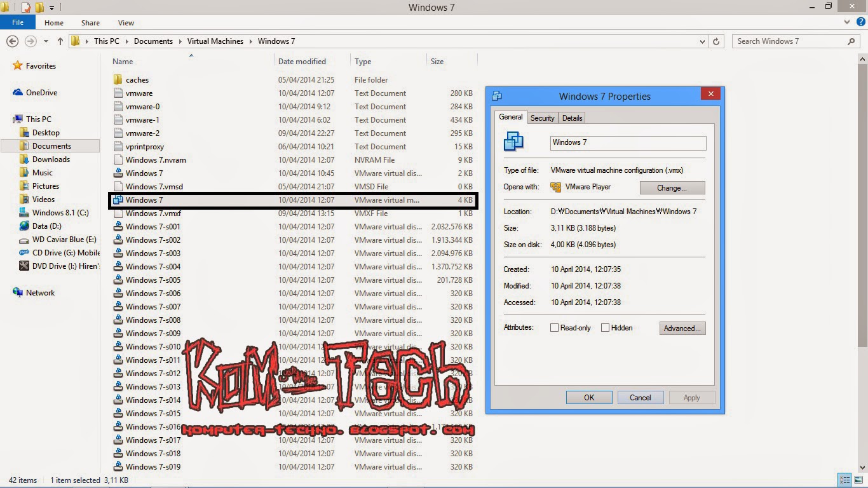Open the recent locations dropdown arrow
The width and height of the screenshot is (868, 488).
(x=46, y=41)
